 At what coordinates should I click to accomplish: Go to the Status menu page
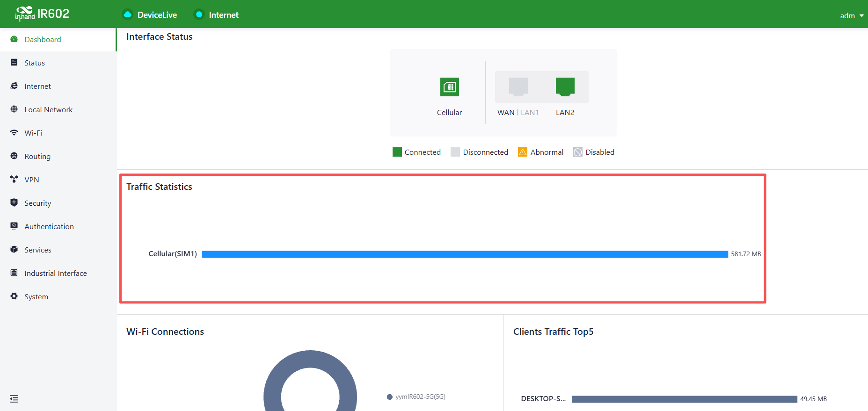(58, 63)
